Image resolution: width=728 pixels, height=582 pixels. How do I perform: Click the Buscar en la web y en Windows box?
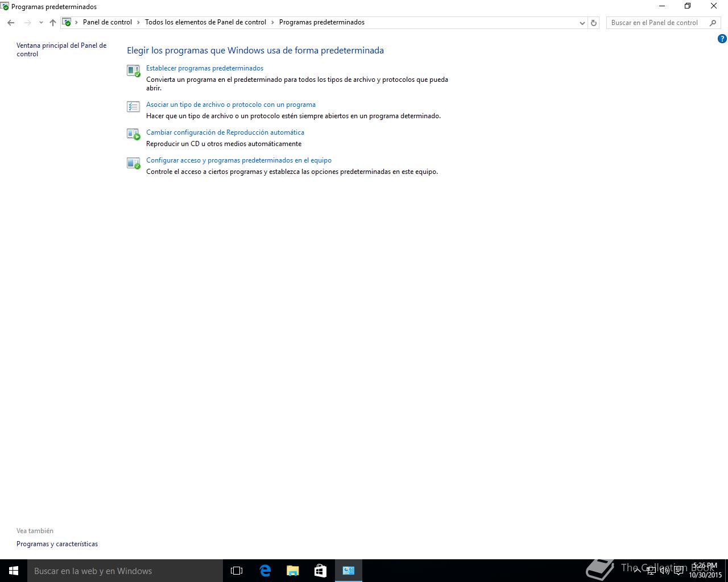pyautogui.click(x=125, y=571)
